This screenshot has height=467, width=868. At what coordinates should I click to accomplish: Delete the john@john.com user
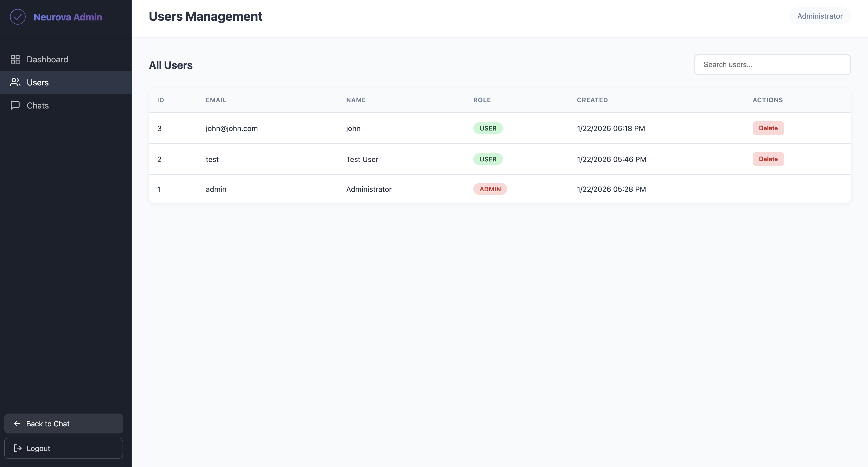click(x=768, y=128)
